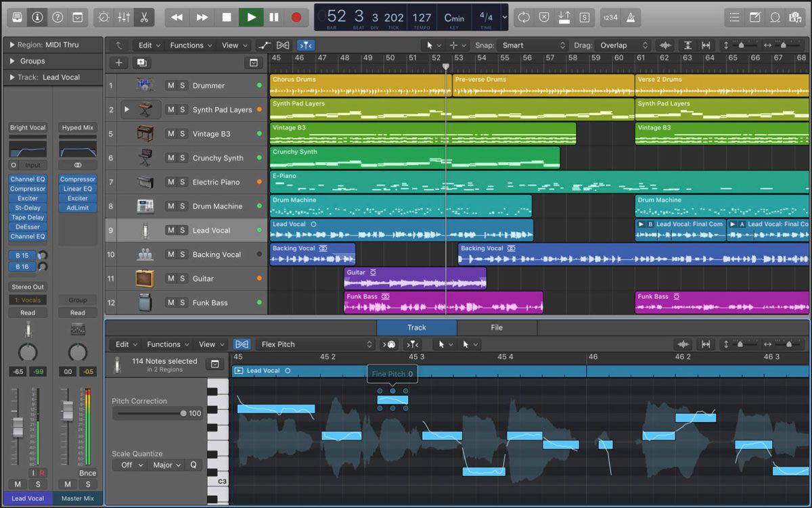Image resolution: width=812 pixels, height=508 pixels.
Task: Mute the Drummer track
Action: pyautogui.click(x=171, y=85)
